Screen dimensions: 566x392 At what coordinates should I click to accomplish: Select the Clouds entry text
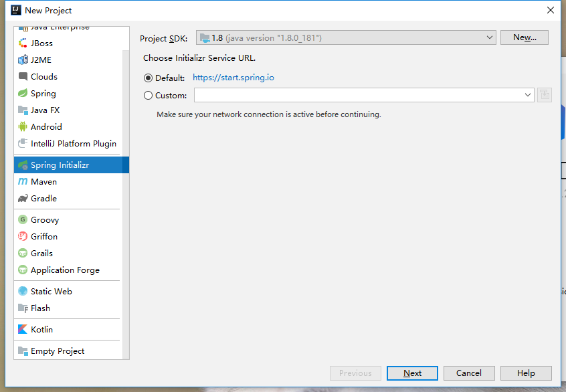(44, 76)
